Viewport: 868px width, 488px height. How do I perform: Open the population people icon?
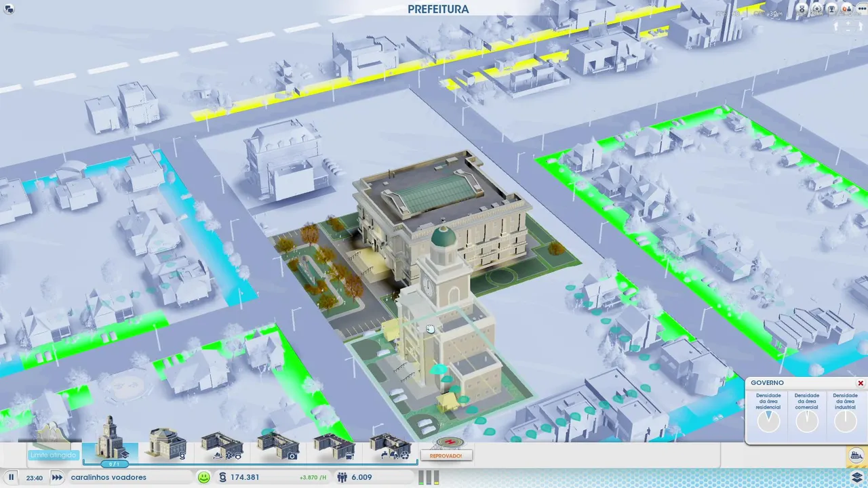[x=342, y=477]
